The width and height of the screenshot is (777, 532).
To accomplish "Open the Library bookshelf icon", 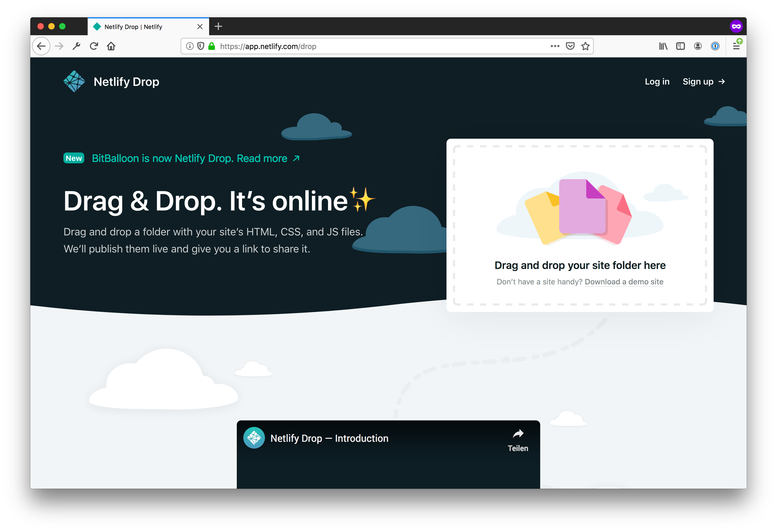I will (663, 46).
